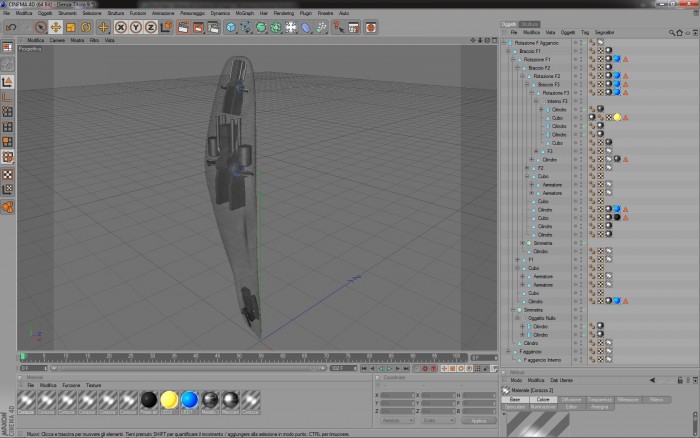Toggle Y axis lock
This screenshot has width=700, height=438.
136,27
